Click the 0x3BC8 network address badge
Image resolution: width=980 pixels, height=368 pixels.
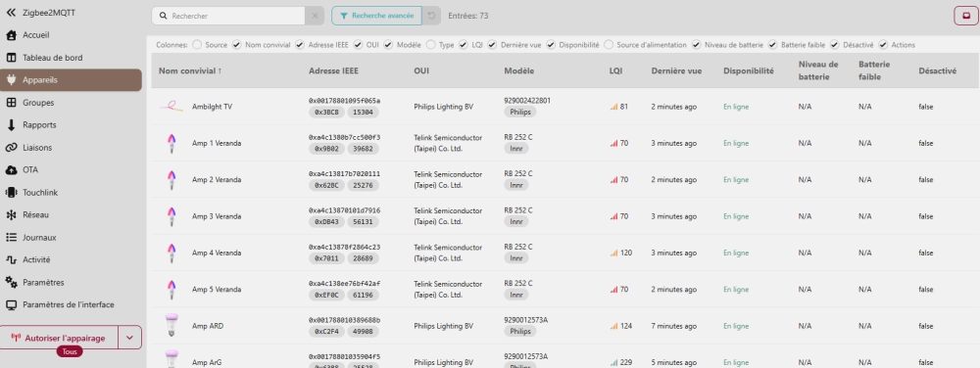pos(327,113)
